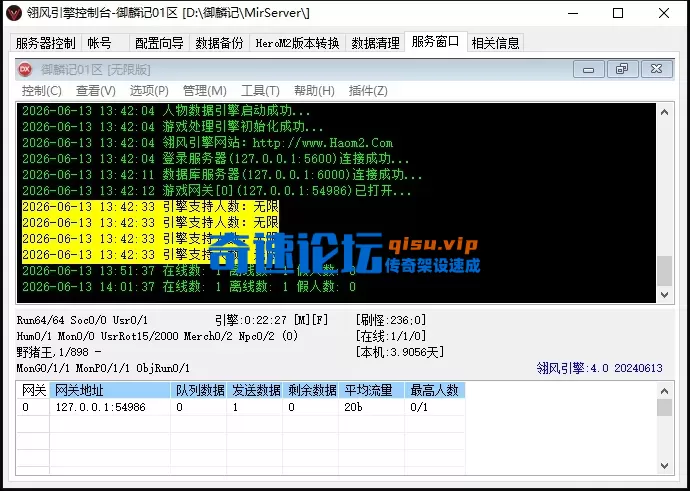The width and height of the screenshot is (690, 491).
Task: Click the log line 人物数据引擎启动成功
Action: pyautogui.click(x=166, y=111)
